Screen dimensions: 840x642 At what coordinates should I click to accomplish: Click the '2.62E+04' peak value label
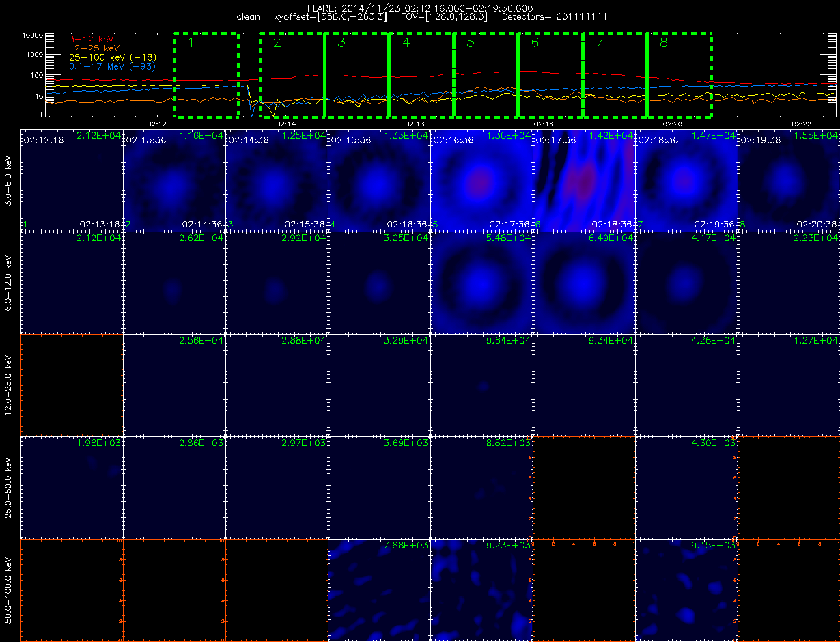[201, 238]
